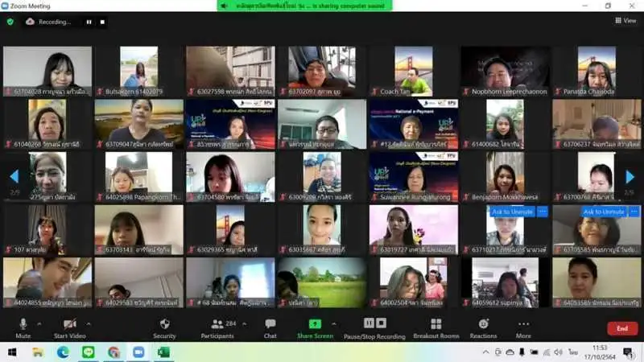Image resolution: width=644 pixels, height=362 pixels.
Task: Click Ask to Unmute on participant 63710217
Action: (x=512, y=212)
